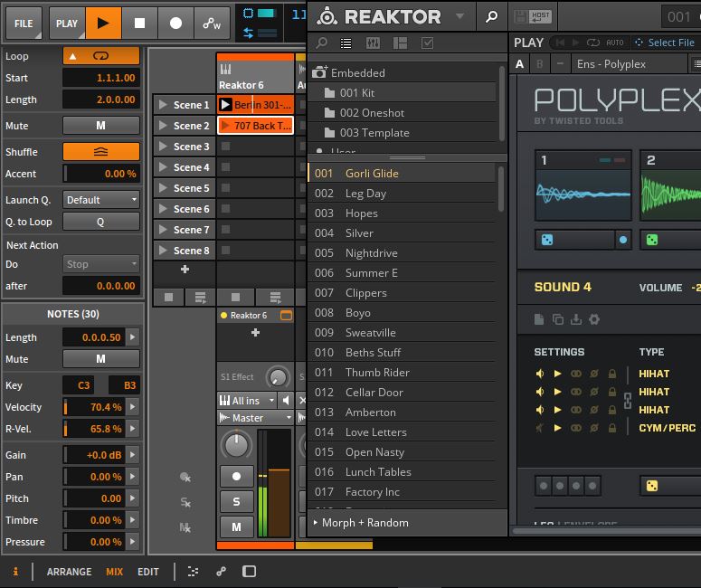Open the Launch Q. Default dropdown
The height and width of the screenshot is (588, 701).
pos(101,200)
